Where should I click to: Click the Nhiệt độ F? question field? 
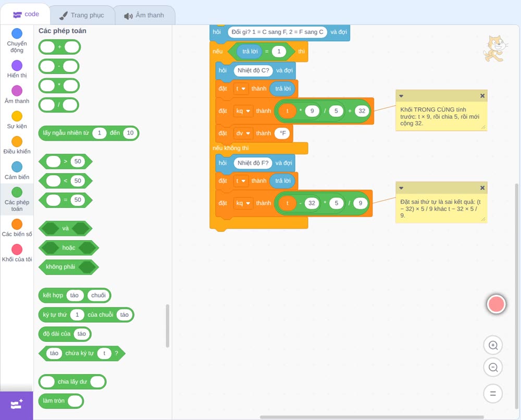pos(253,163)
